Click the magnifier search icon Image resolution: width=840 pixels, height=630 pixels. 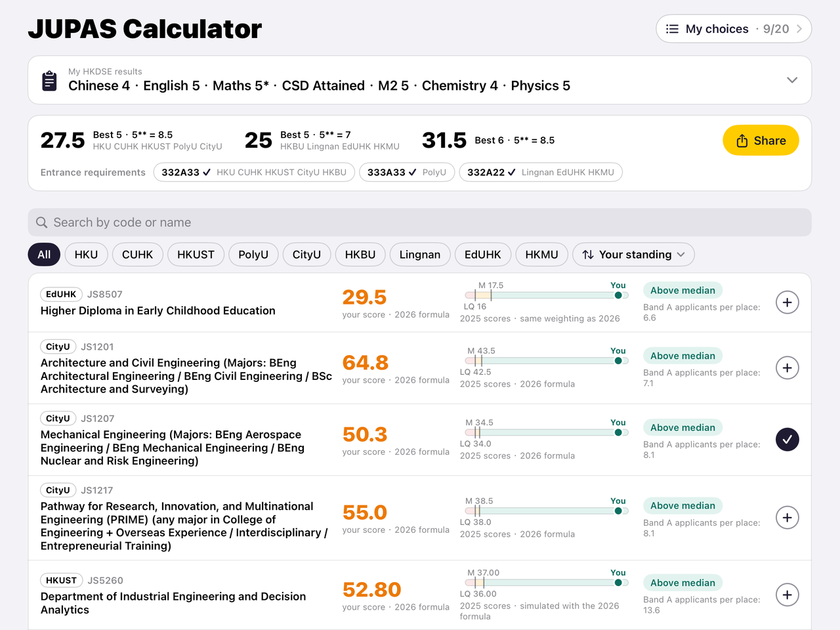point(41,222)
